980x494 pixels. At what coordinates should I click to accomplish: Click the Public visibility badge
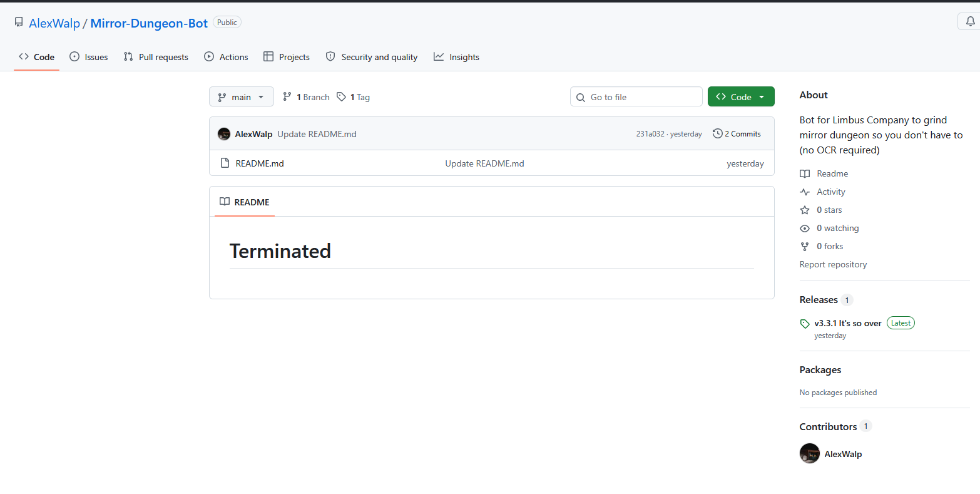pos(227,23)
